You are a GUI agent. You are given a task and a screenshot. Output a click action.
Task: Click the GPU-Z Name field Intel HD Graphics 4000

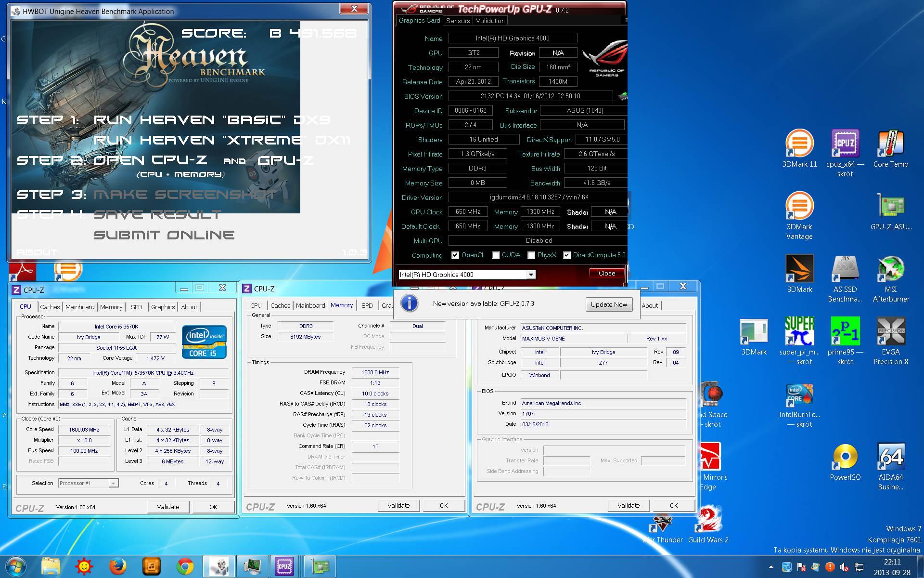click(513, 38)
